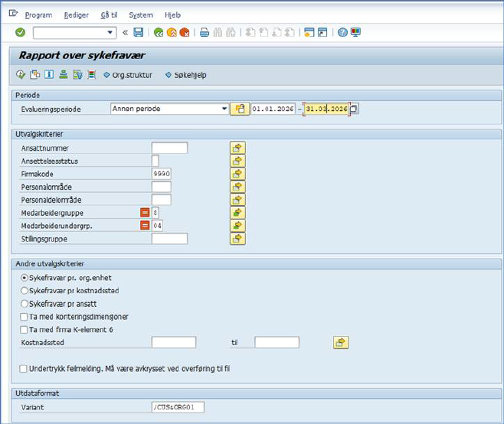
Task: Click the period selection button beside dropdown
Action: 240,109
